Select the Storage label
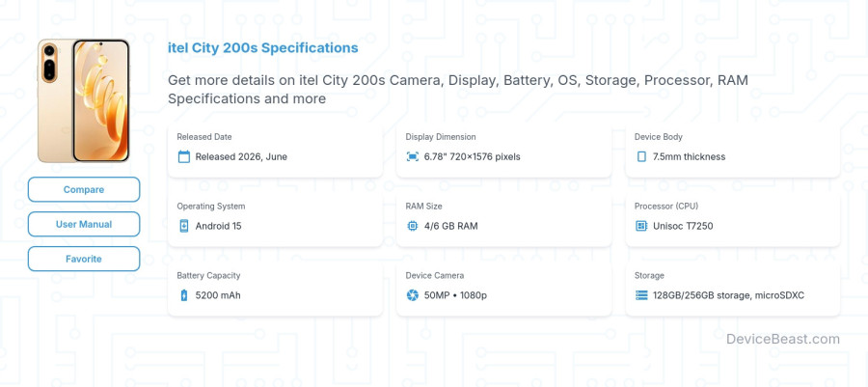This screenshot has width=868, height=387. coord(649,275)
